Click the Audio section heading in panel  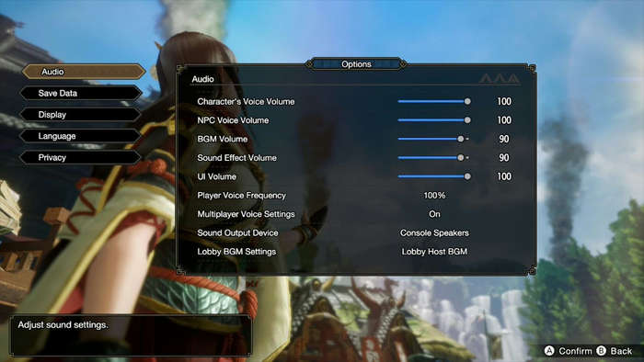point(202,79)
